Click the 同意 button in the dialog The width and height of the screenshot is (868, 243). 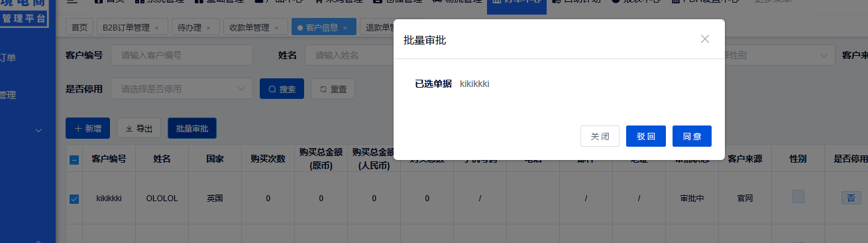click(692, 136)
